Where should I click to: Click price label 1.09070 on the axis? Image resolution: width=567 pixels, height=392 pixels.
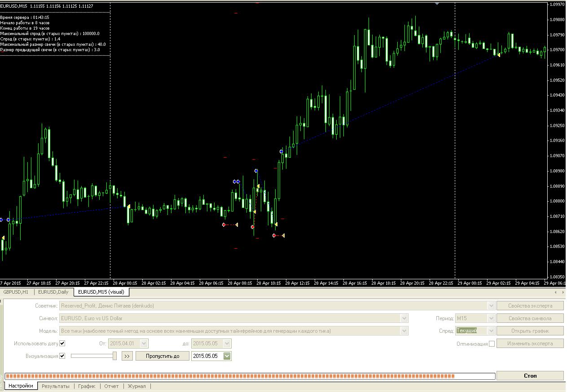click(x=557, y=156)
